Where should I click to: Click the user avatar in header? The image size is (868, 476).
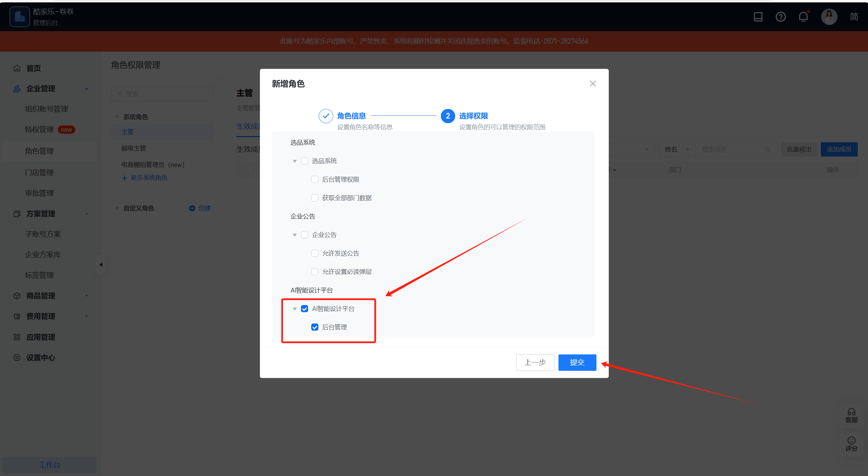[829, 17]
